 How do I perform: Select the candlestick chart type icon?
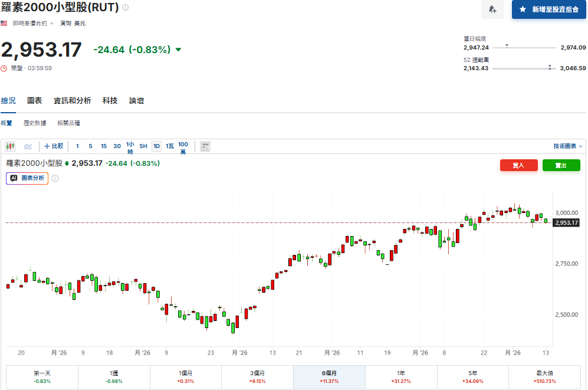[10, 146]
